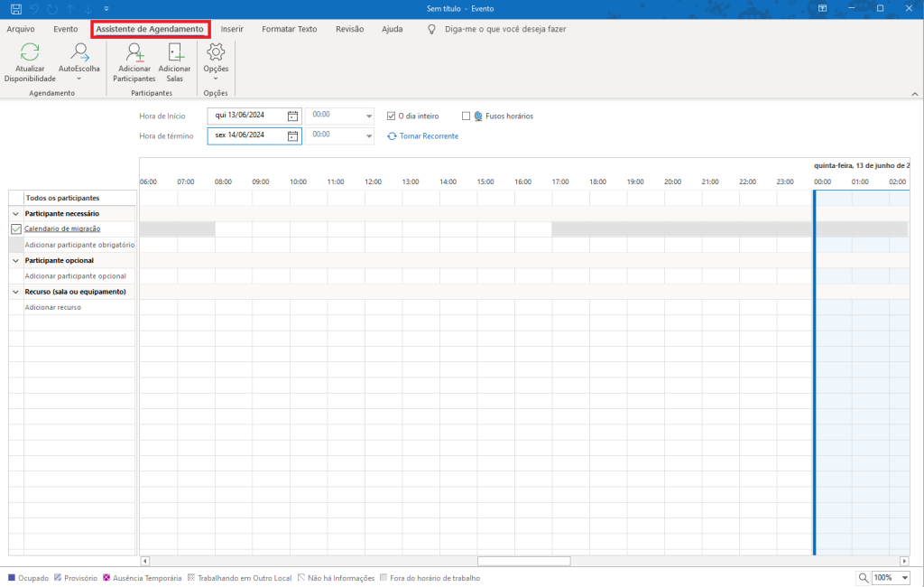Open the zoom percentage dropdown at 100%
Image resolution: width=924 pixels, height=587 pixels.
coord(904,578)
